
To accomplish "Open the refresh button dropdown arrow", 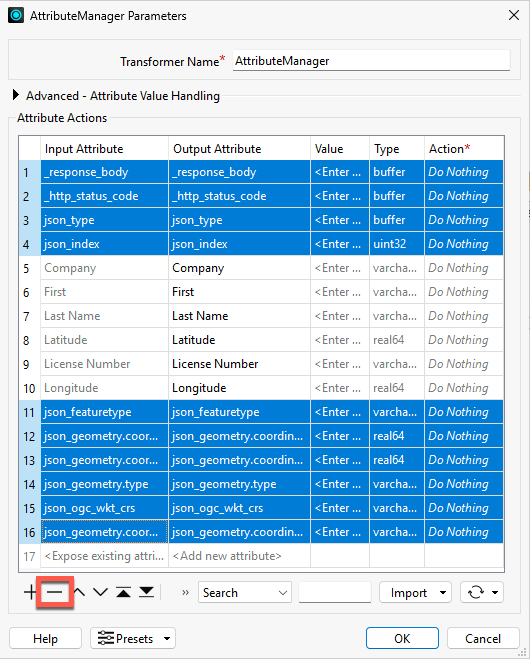I will point(495,593).
